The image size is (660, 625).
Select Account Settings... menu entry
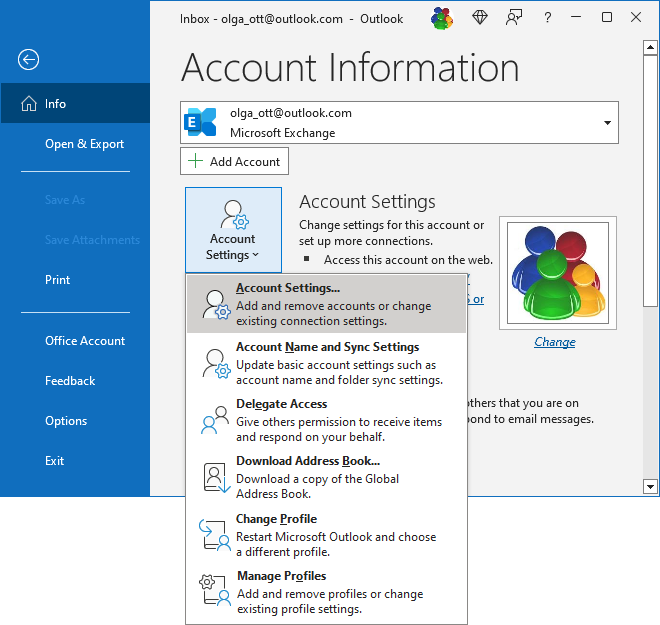pos(326,304)
